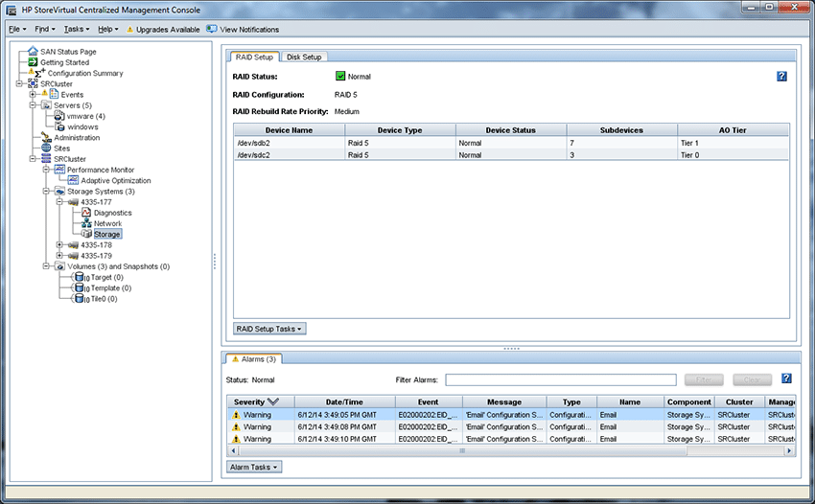Collapse the Servers (5) tree node
This screenshot has width=815, height=504.
tap(33, 105)
